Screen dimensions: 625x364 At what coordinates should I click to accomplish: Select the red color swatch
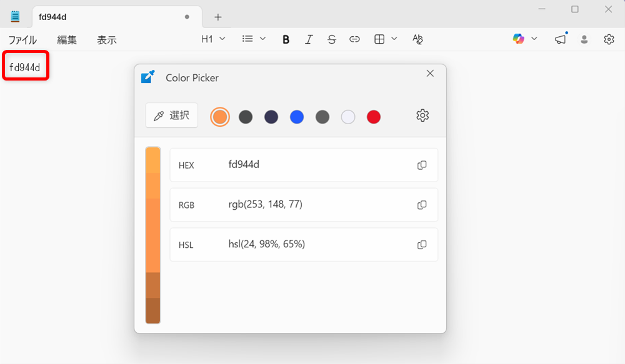[373, 117]
